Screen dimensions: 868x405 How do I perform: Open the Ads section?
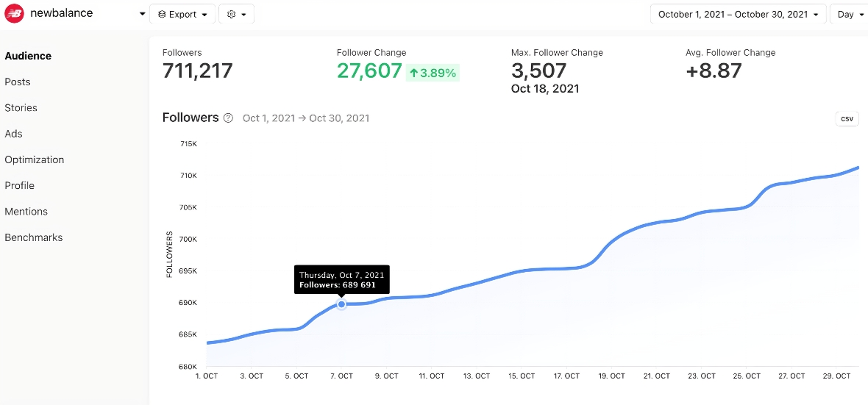pyautogui.click(x=13, y=134)
